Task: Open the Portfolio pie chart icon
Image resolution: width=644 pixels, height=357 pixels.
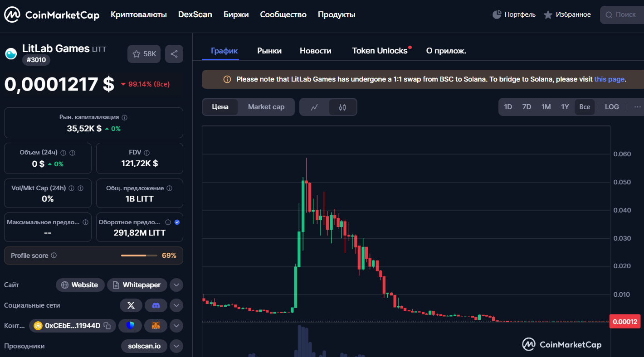Action: pos(497,14)
